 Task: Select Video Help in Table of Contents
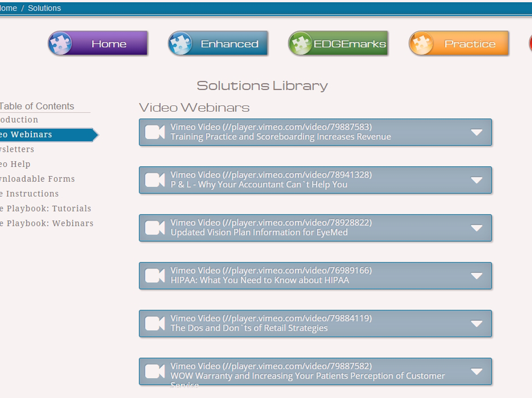[15, 164]
